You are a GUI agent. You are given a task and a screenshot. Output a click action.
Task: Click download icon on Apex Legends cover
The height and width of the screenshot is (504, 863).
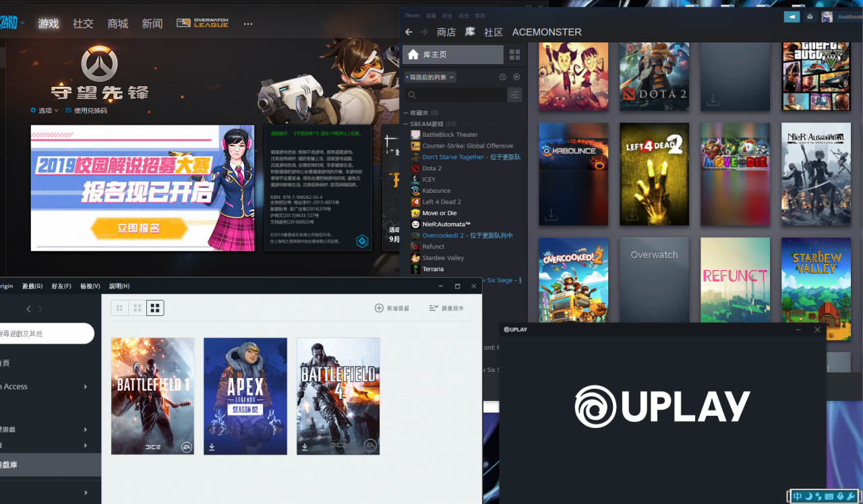[212, 446]
